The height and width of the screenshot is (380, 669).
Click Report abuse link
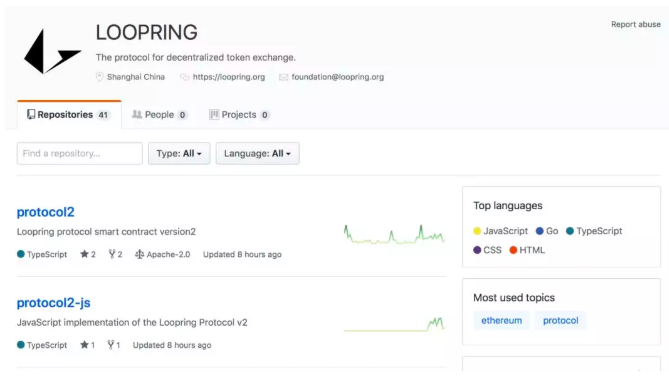pyautogui.click(x=636, y=24)
